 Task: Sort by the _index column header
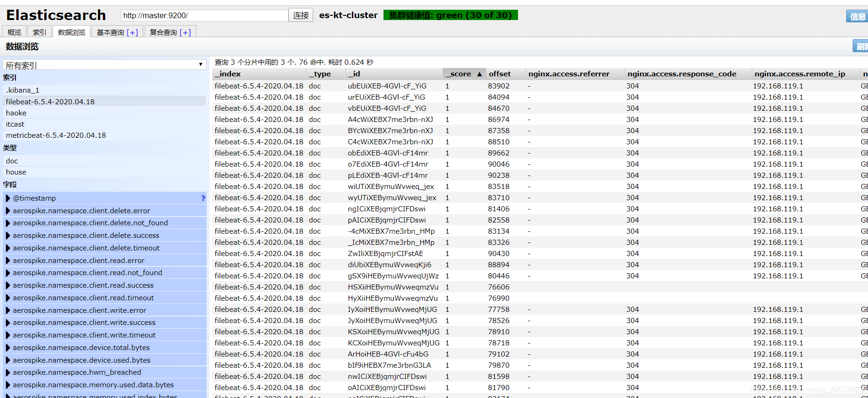point(259,74)
